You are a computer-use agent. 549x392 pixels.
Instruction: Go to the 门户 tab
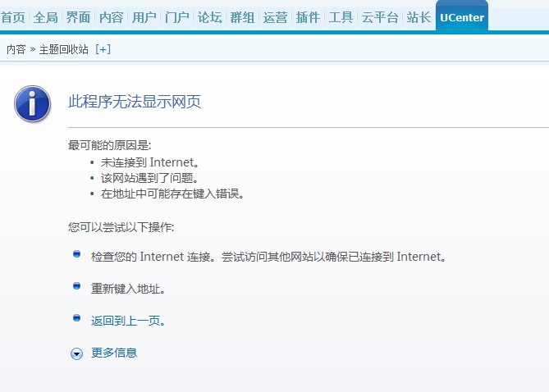click(x=176, y=17)
